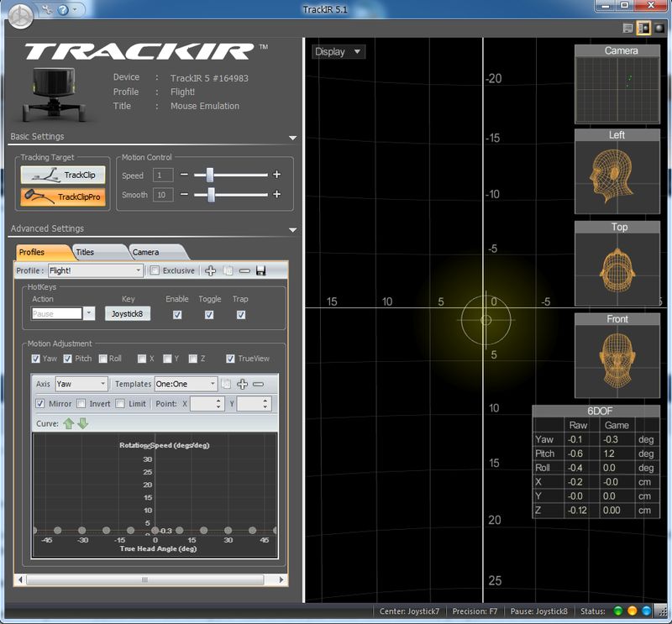Click the Joystick8 hotkey key button
The image size is (672, 624).
pos(128,314)
